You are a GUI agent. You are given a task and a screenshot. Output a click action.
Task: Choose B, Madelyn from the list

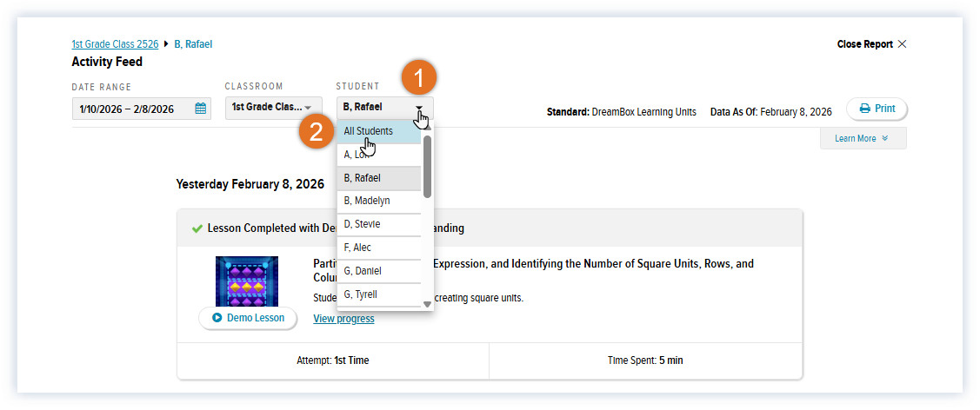[379, 201]
